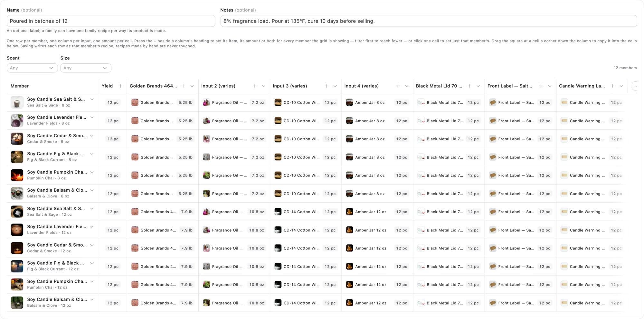This screenshot has width=644, height=319.
Task: Expand the Balsam & Clove 12 oz member row
Action: tap(92, 299)
